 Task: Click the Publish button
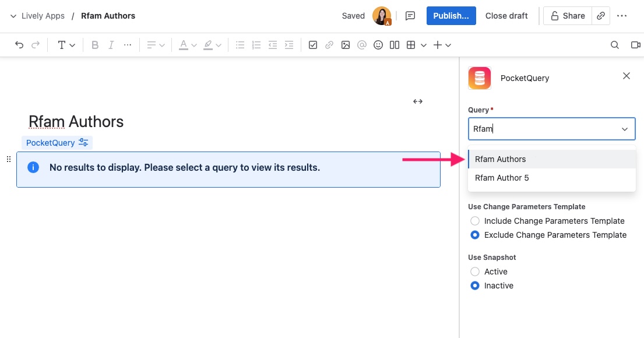click(451, 16)
